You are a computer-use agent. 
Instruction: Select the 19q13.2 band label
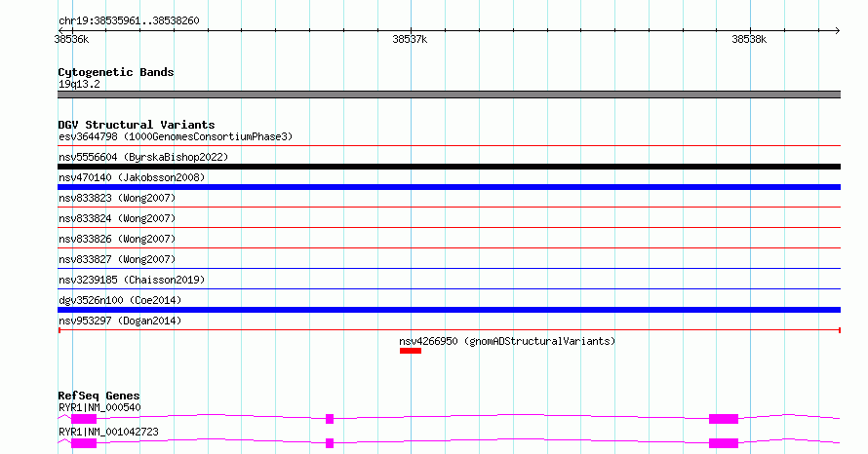click(79, 84)
